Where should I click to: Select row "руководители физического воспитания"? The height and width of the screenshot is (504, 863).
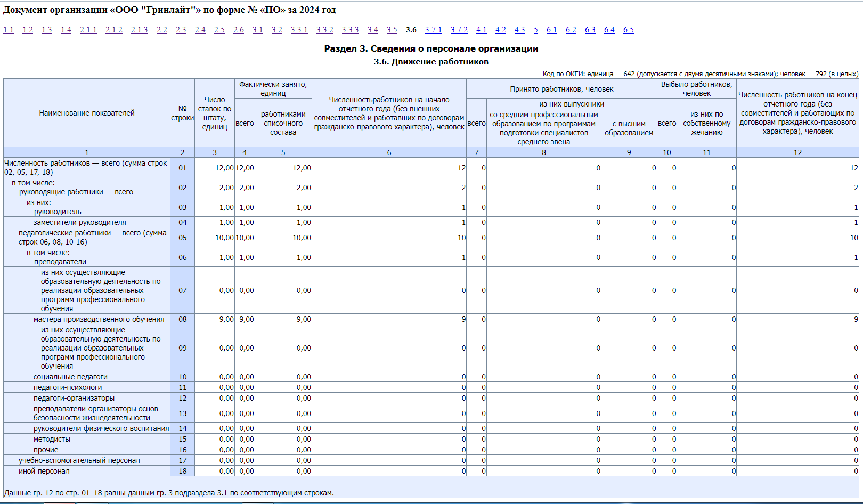click(431, 428)
